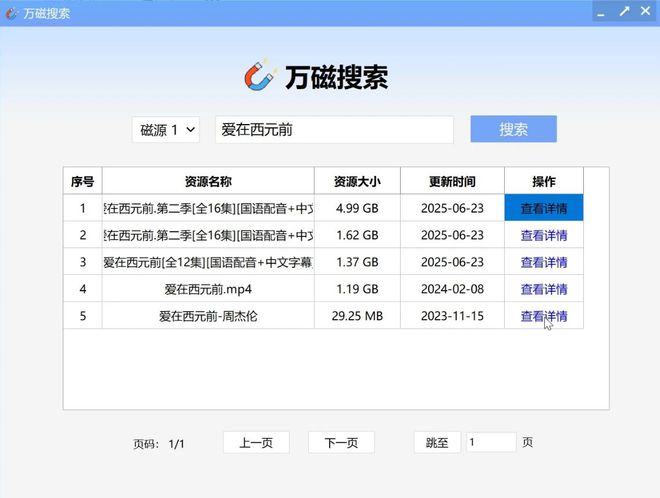The width and height of the screenshot is (660, 498).
Task: Sort by the 资源名称 column header
Action: (x=208, y=181)
